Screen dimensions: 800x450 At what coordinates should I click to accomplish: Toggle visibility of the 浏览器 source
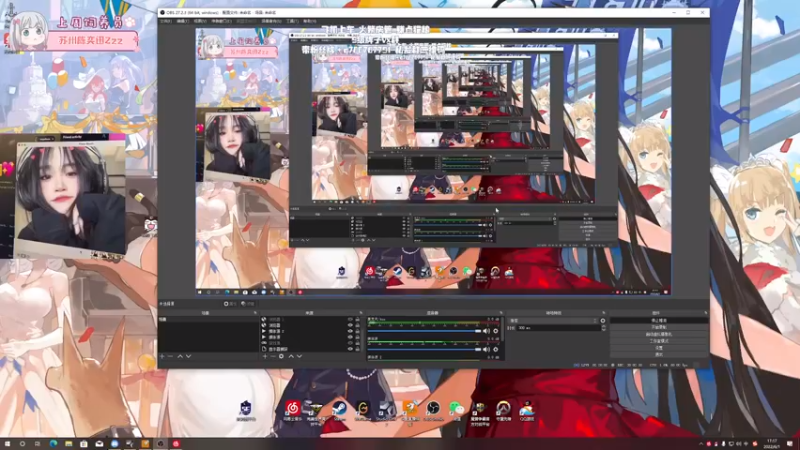point(350,325)
